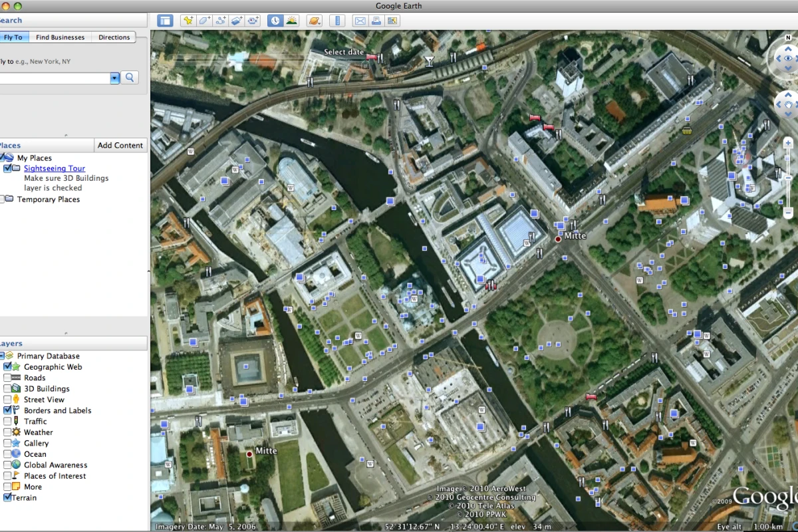Image resolution: width=798 pixels, height=532 pixels.
Task: Check the Global Awareness layer checkbox
Action: pos(8,465)
